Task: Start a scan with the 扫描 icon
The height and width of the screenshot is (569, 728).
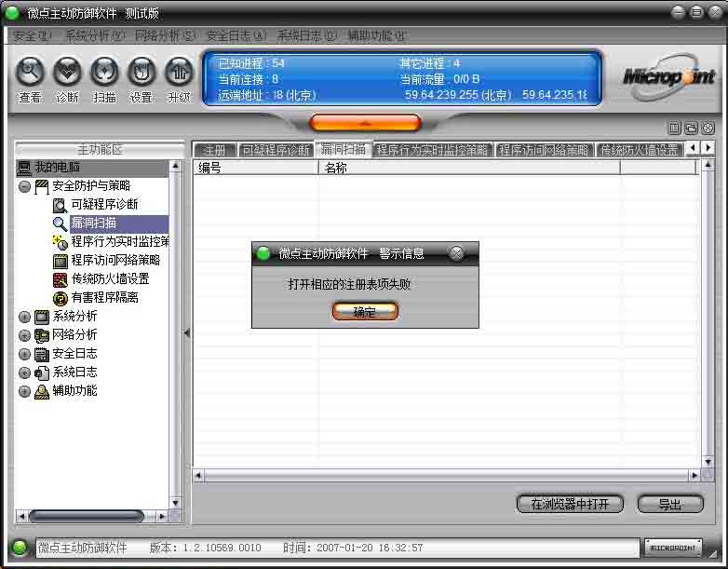Action: [104, 72]
